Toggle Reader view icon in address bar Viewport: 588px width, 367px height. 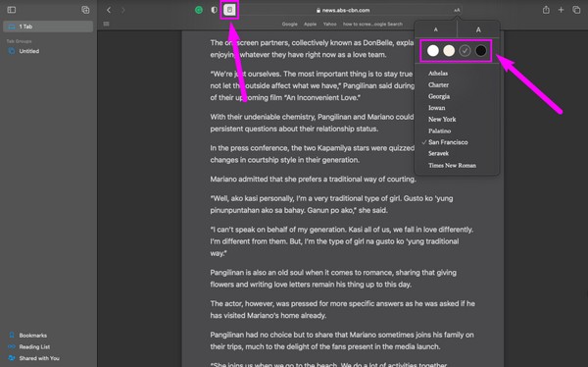pos(229,10)
